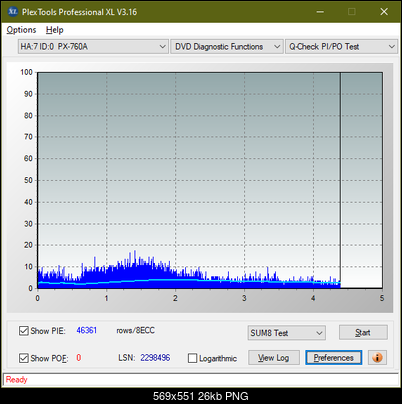Click the vertical end marker line in graph
The image size is (402, 404).
click(x=340, y=180)
